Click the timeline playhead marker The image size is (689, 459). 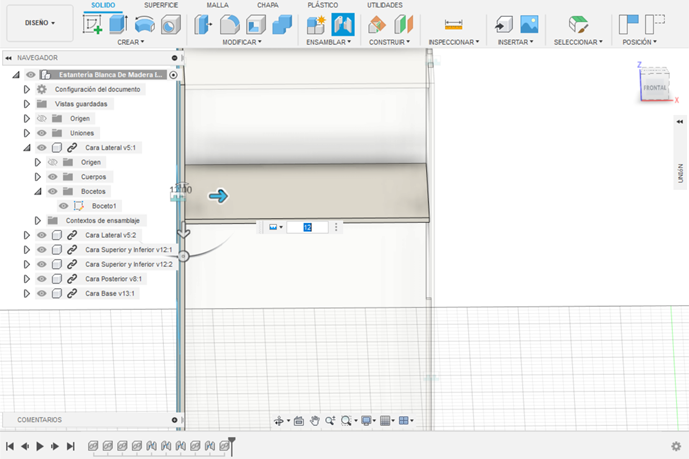232,441
